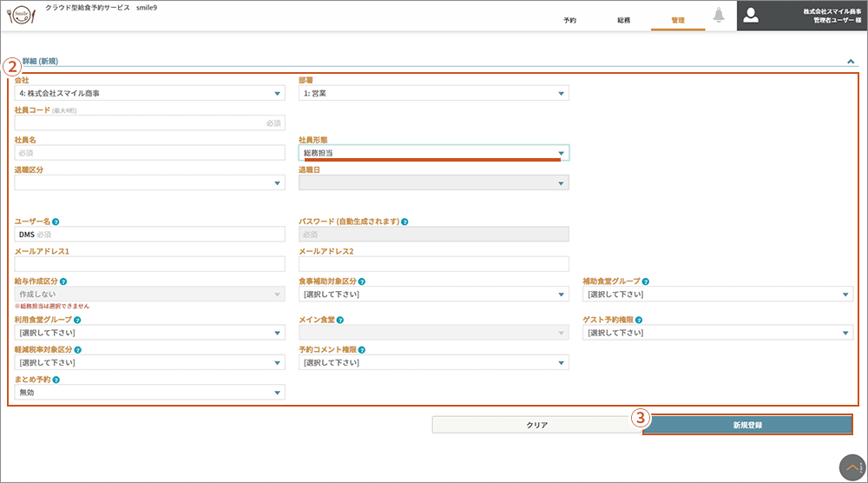Collapse the 詳細 (新規) section chevron

point(851,62)
